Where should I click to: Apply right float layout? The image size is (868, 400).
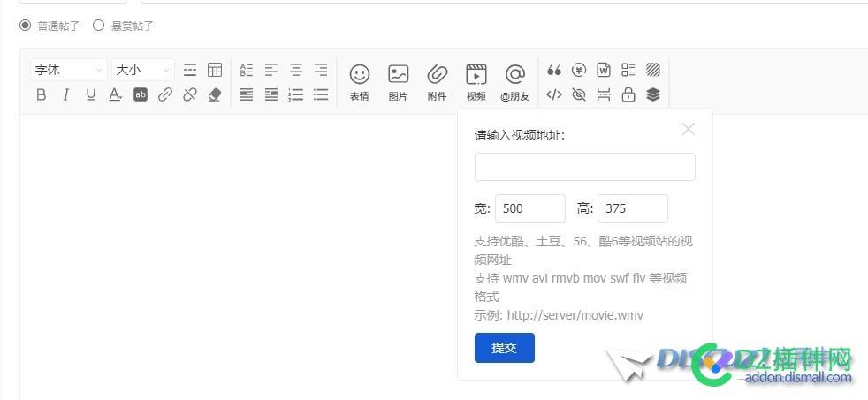[x=271, y=94]
